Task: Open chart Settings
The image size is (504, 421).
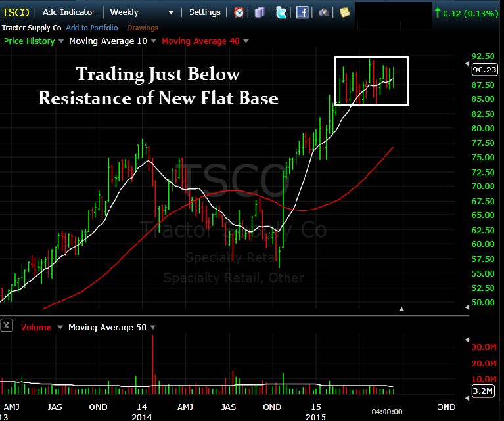Action: (205, 12)
